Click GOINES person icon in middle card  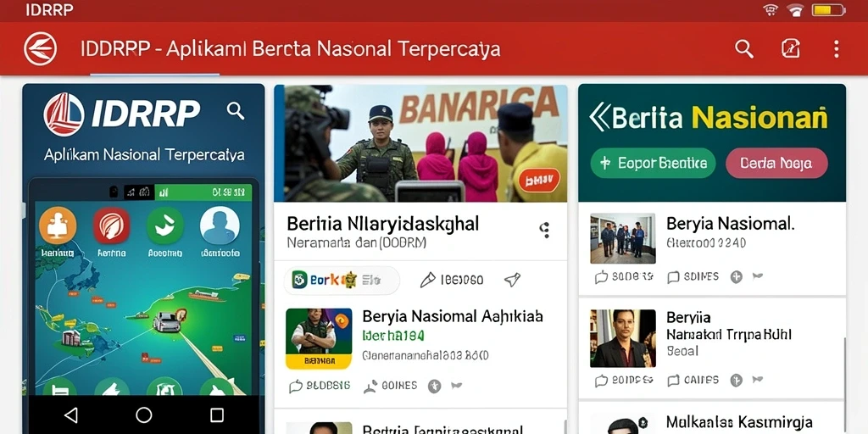(x=370, y=386)
